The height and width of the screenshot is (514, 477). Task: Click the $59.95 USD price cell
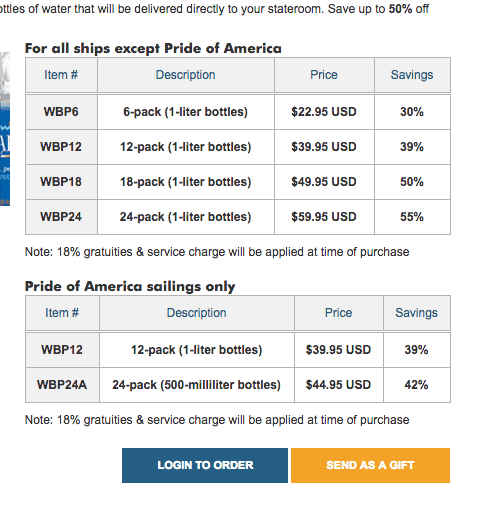(324, 217)
